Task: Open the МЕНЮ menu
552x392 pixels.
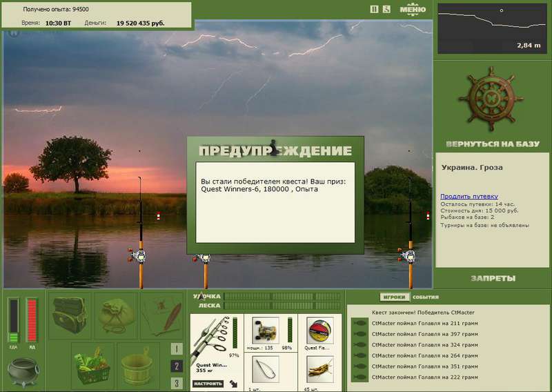Action: coord(413,9)
